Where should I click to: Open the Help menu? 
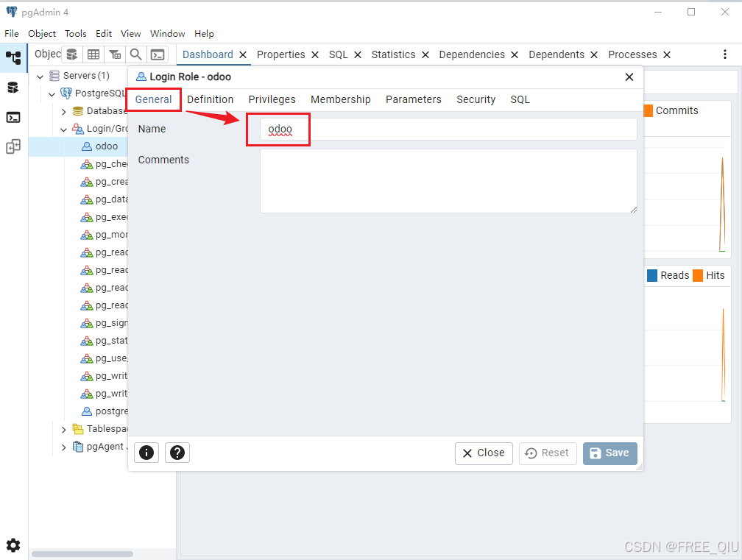(204, 34)
